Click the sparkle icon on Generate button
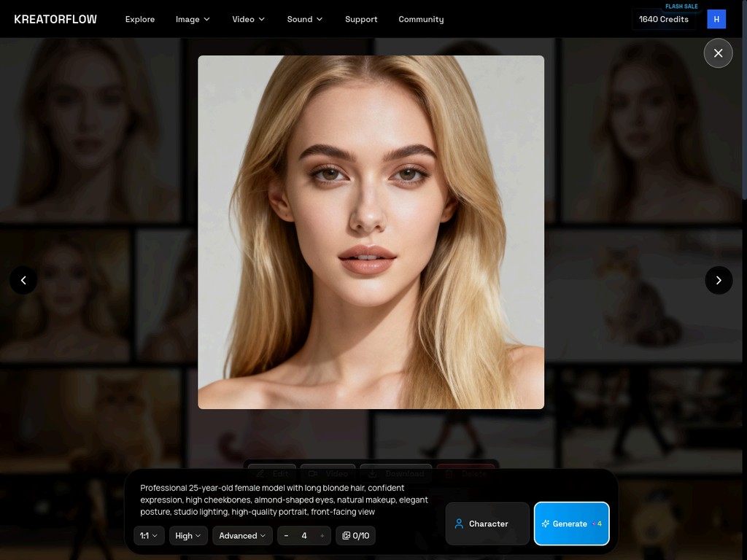This screenshot has height=560, width=747. pyautogui.click(x=545, y=523)
